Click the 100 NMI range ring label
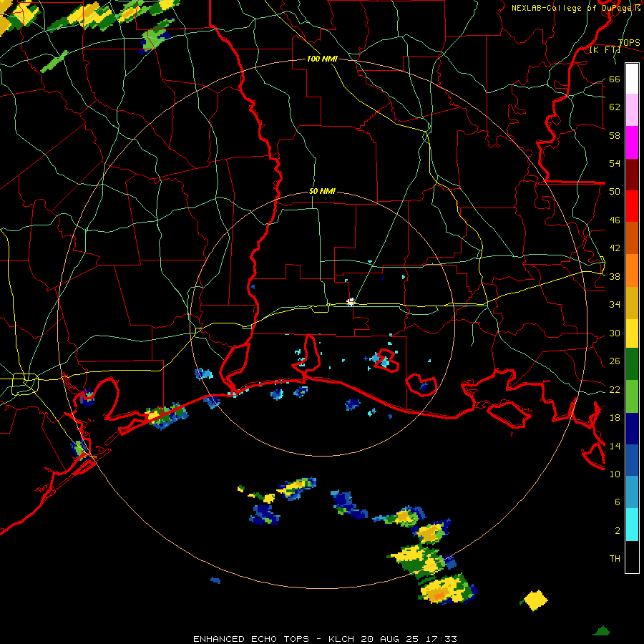Screen dimensions: 644x644 point(322,59)
